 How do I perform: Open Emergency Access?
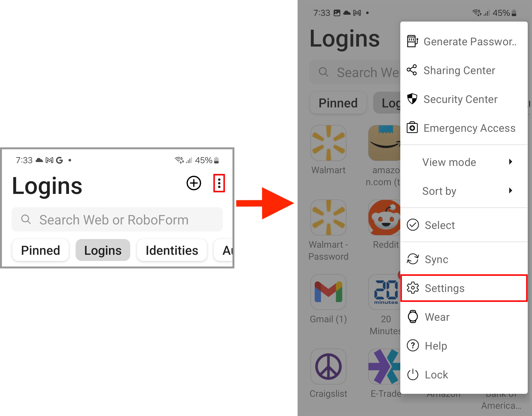tap(463, 128)
